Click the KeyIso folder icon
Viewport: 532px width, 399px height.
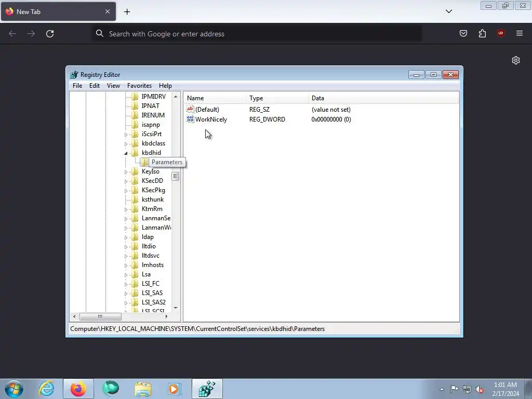click(135, 171)
